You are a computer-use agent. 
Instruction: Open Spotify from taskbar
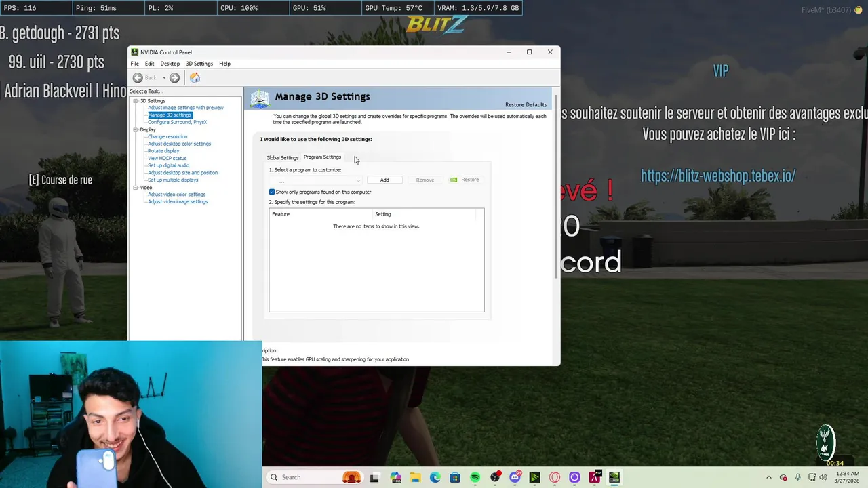(x=475, y=478)
